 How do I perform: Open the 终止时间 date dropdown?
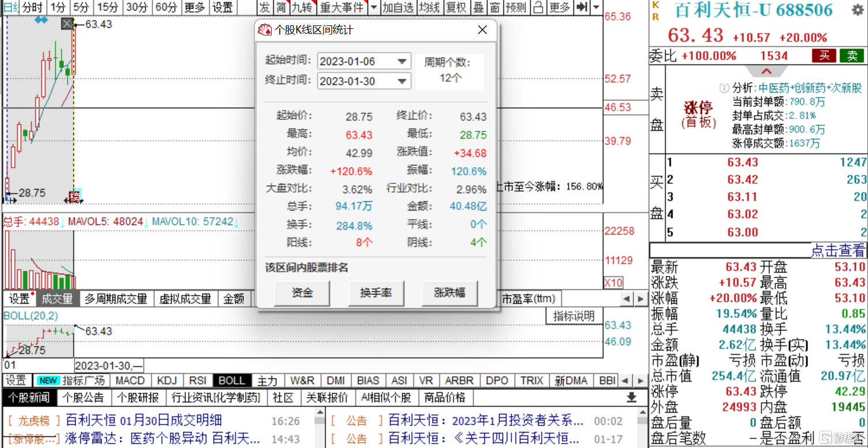402,81
